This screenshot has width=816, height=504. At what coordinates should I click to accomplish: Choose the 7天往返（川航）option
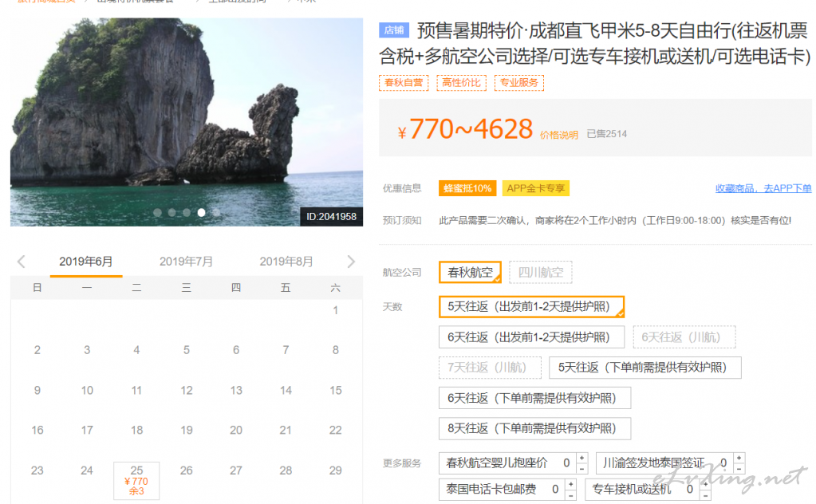click(491, 367)
